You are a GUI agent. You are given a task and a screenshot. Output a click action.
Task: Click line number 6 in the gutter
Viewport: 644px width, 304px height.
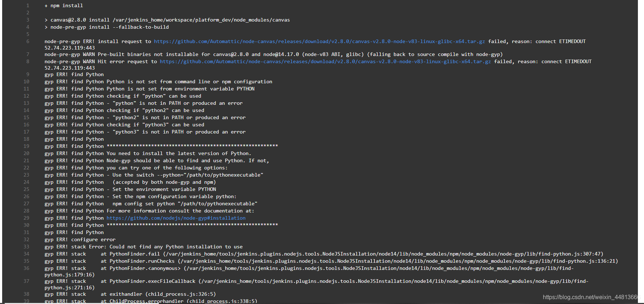coord(28,41)
